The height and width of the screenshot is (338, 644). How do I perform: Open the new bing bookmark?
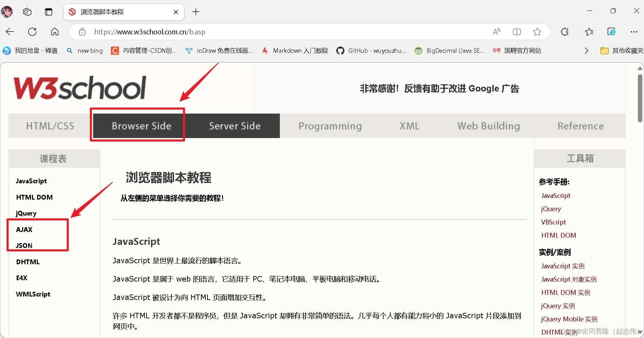85,51
